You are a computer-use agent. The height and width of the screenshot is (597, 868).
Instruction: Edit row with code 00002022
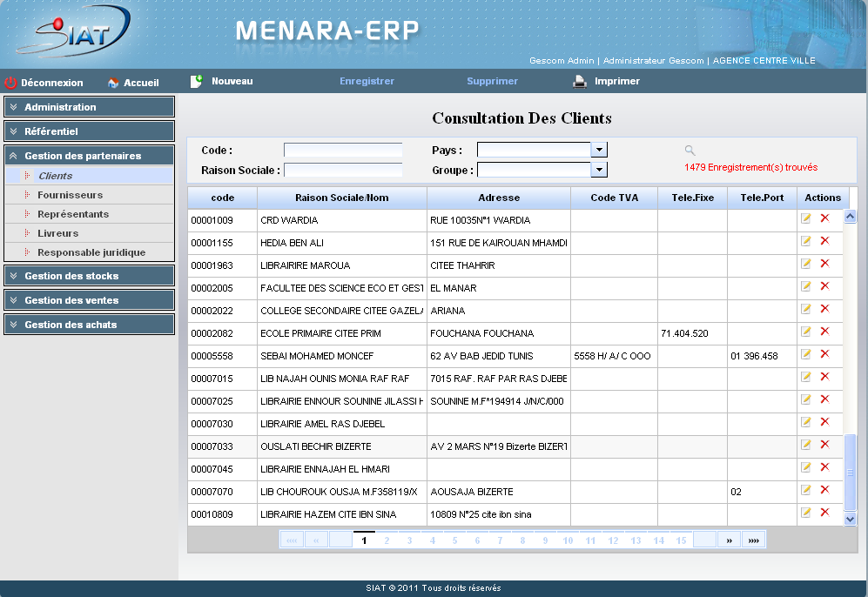tap(806, 309)
